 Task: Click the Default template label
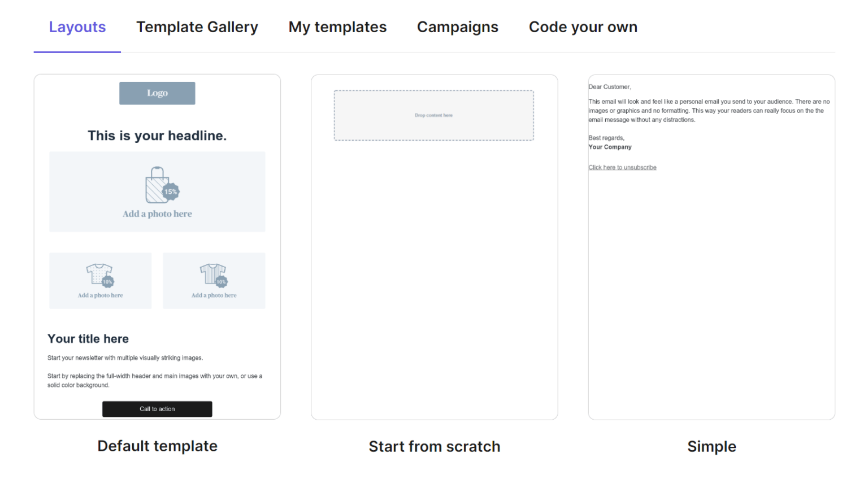(x=157, y=446)
